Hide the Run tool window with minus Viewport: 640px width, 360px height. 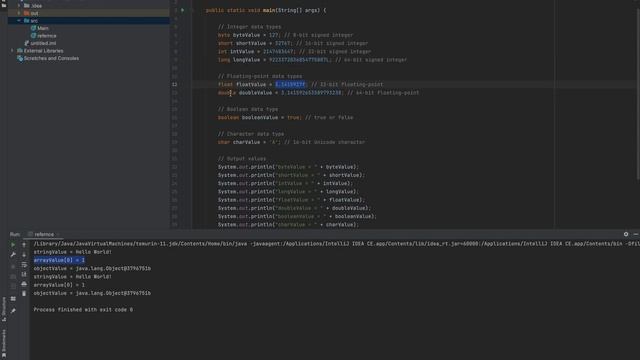pos(636,234)
